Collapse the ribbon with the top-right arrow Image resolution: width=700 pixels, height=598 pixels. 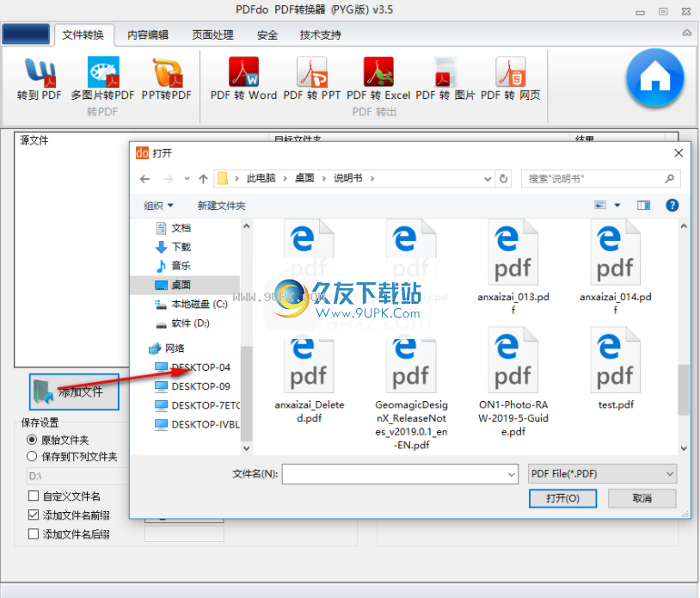coord(686,33)
